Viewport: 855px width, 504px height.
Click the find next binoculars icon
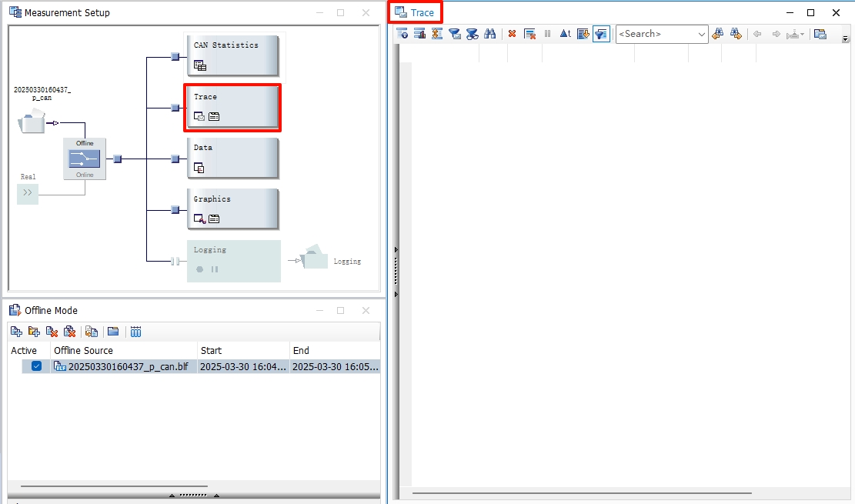tap(736, 34)
